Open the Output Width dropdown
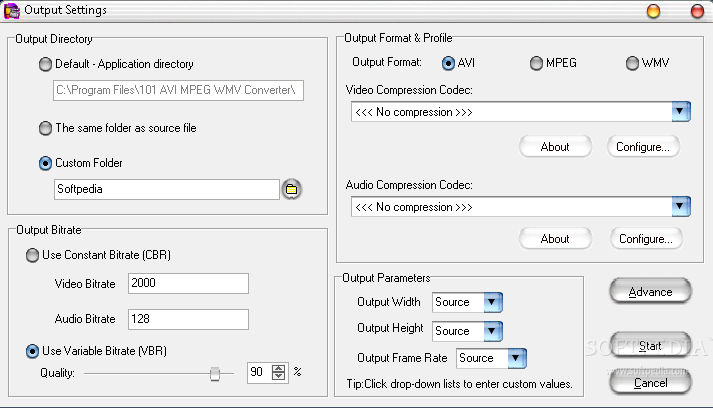This screenshot has height=408, width=713. pos(492,302)
